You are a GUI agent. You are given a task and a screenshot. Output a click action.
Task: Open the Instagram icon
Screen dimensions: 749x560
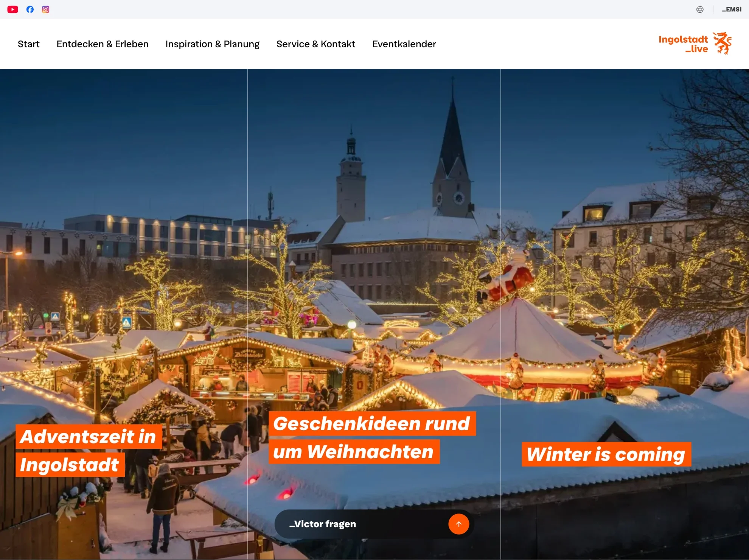[x=46, y=9]
